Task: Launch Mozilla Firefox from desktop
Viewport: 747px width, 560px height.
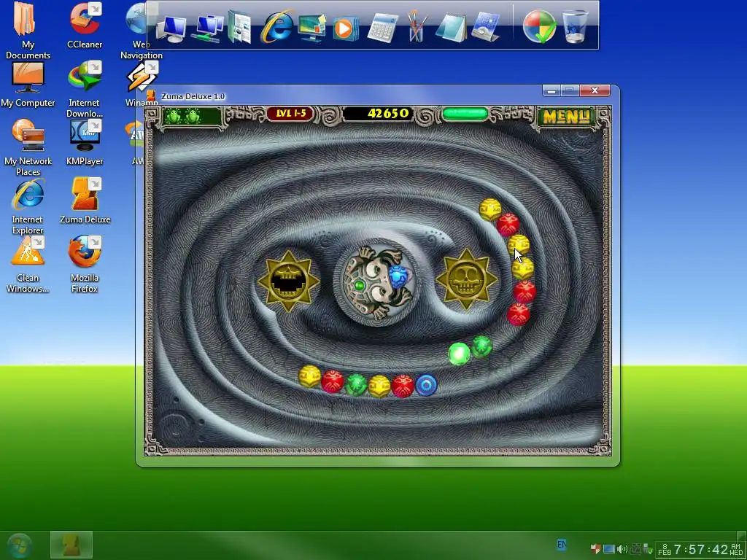Action: 85,264
